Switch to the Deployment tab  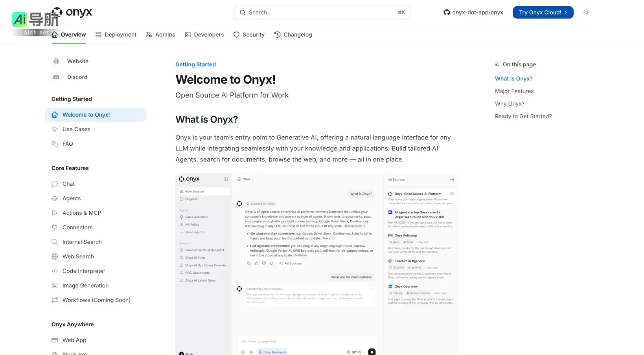point(116,35)
